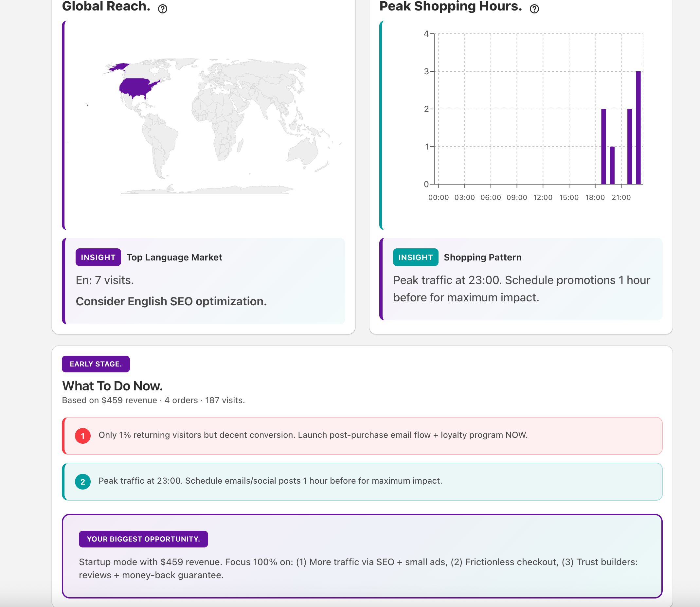Click the Top Language Market heading
This screenshot has width=700, height=607.
[x=174, y=258]
